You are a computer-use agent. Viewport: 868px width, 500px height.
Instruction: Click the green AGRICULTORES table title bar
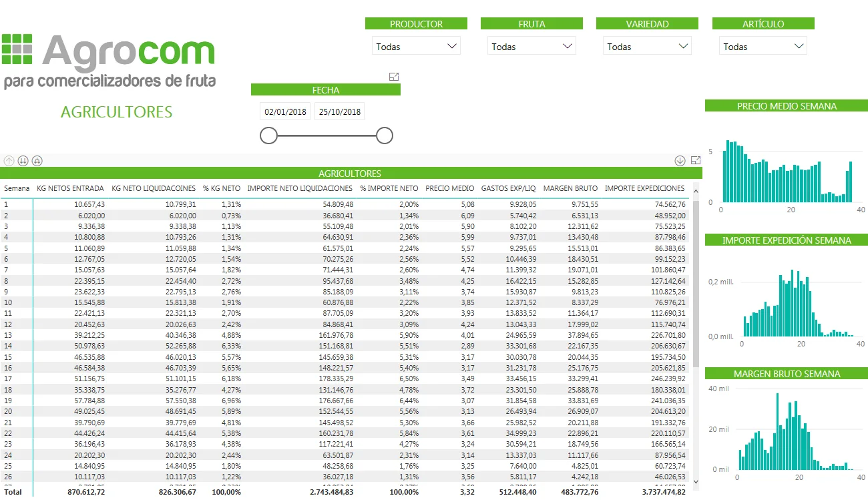click(351, 174)
